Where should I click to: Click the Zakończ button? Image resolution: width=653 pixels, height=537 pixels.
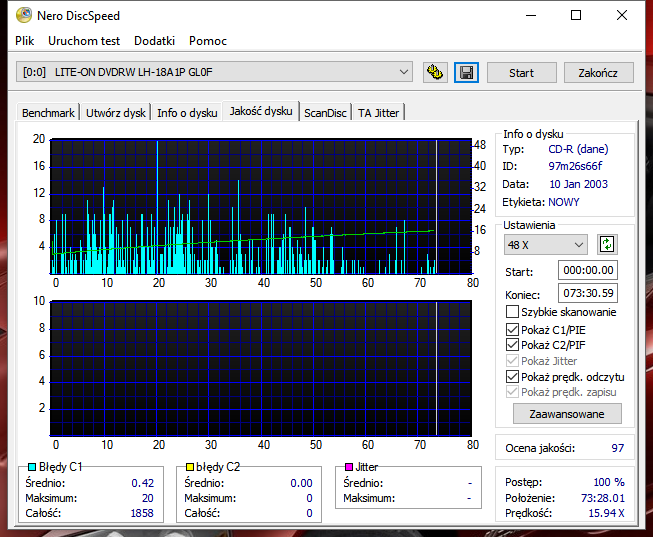[598, 73]
